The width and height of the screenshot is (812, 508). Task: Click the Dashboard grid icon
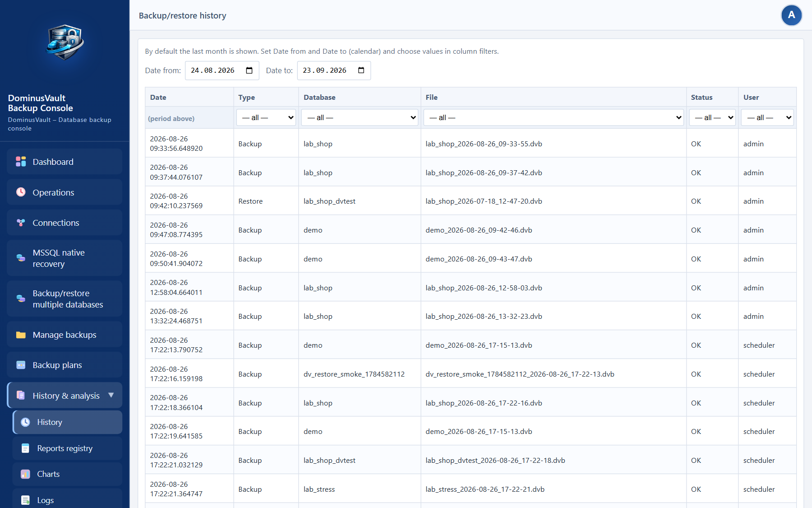(21, 162)
